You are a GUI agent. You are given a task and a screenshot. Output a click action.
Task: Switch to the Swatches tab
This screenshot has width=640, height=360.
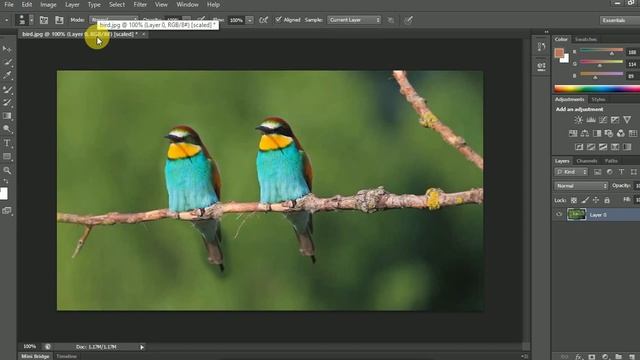click(x=586, y=39)
